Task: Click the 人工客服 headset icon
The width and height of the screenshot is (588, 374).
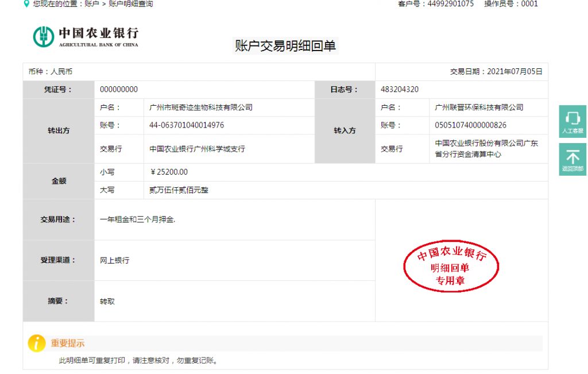Action: click(x=572, y=121)
